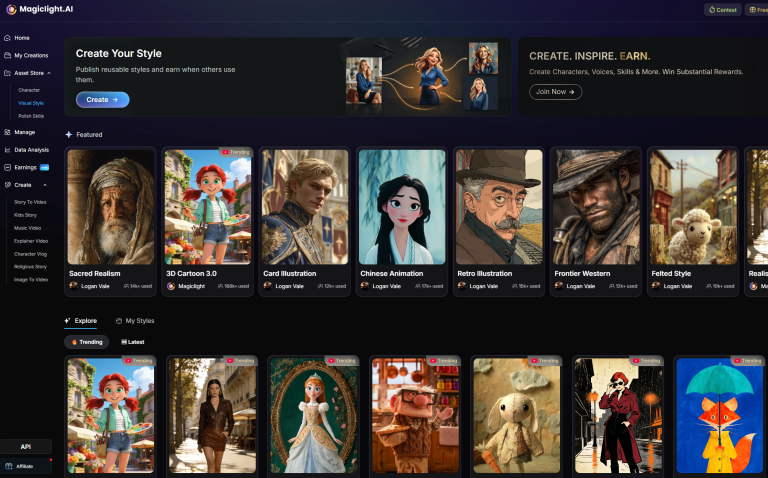Select the Latest filter chip
This screenshot has height=478, width=768.
coord(132,342)
